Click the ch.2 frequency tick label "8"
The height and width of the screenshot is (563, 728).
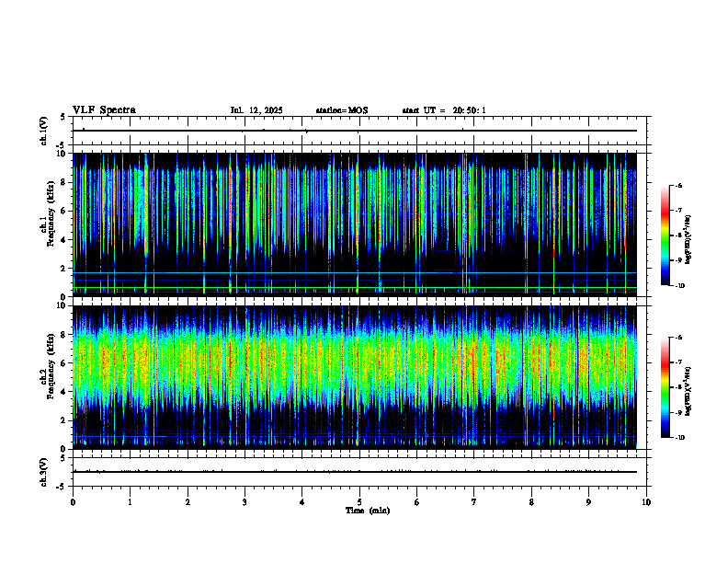coord(64,335)
